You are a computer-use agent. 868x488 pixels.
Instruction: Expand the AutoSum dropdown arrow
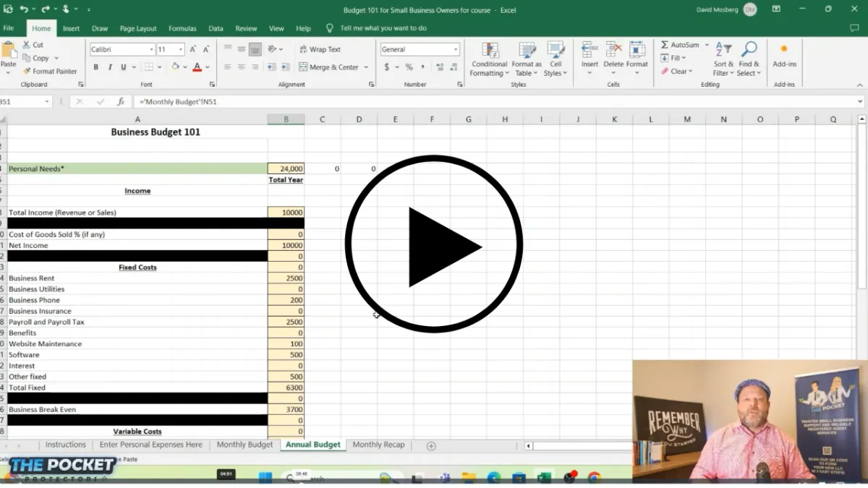point(705,45)
